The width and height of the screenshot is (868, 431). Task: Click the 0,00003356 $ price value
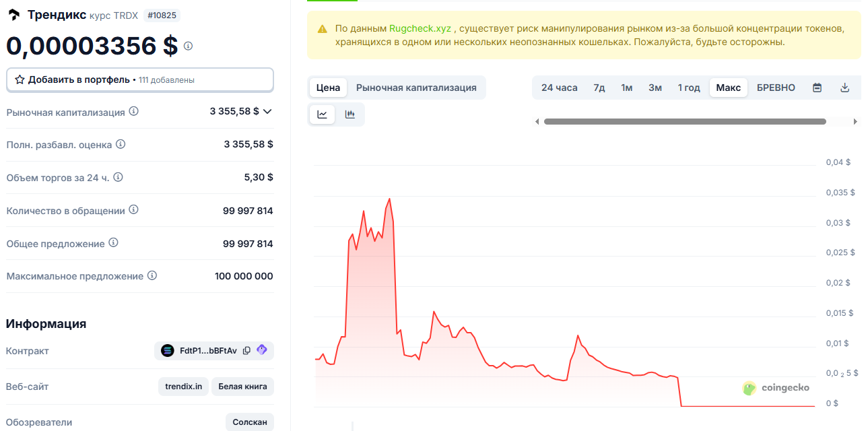click(92, 46)
